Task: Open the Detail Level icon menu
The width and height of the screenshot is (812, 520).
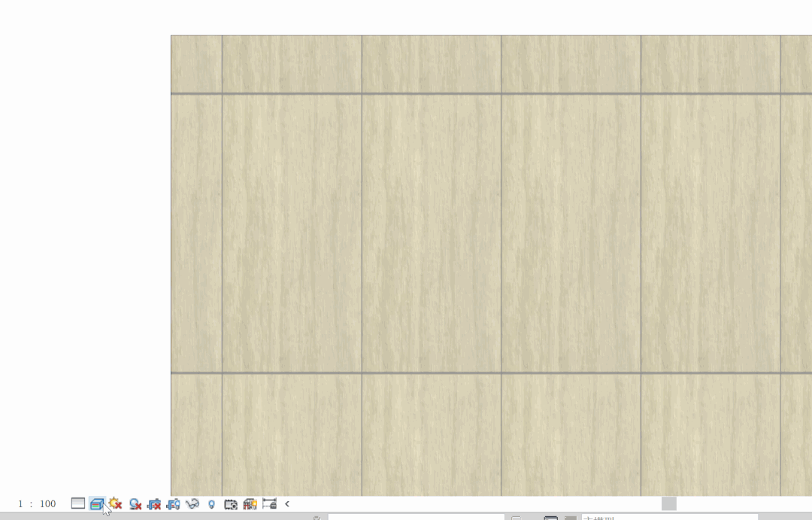Action: click(77, 503)
